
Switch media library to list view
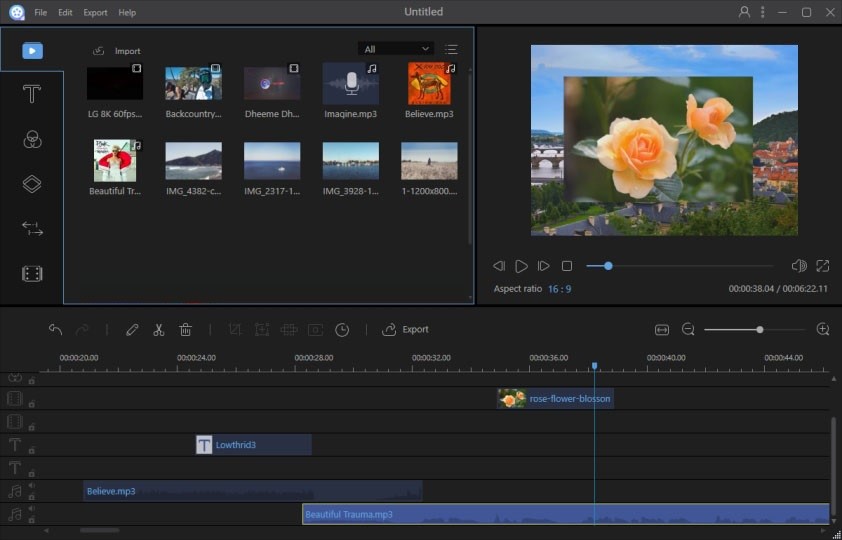(451, 49)
